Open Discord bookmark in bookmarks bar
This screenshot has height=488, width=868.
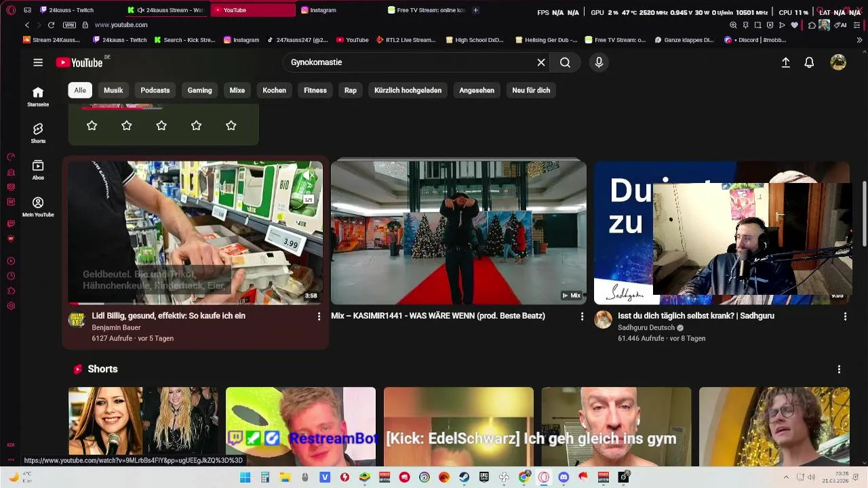[x=755, y=40]
